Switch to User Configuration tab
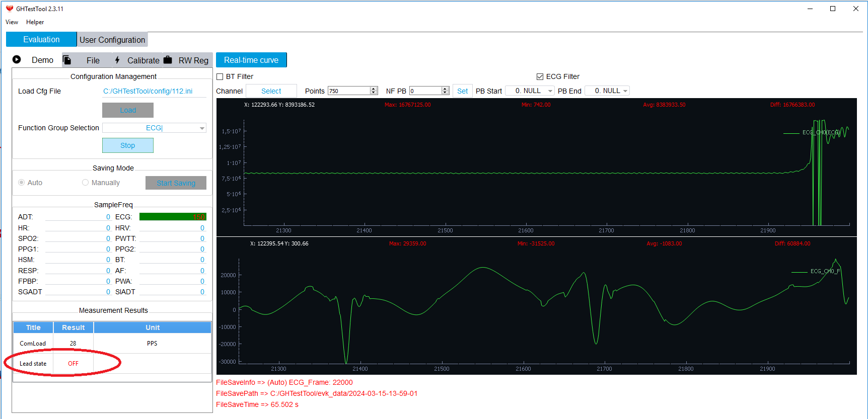The height and width of the screenshot is (419, 868). (x=112, y=40)
